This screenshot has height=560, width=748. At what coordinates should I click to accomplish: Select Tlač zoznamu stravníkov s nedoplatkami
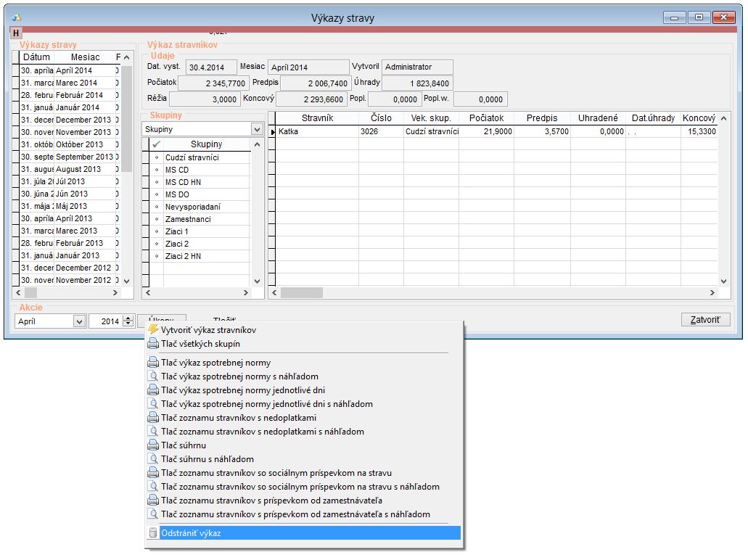(239, 418)
